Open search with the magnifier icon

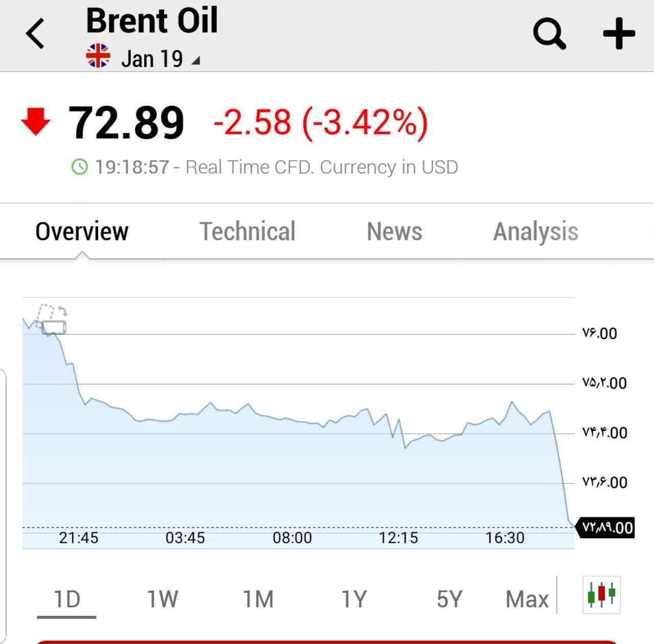(549, 34)
